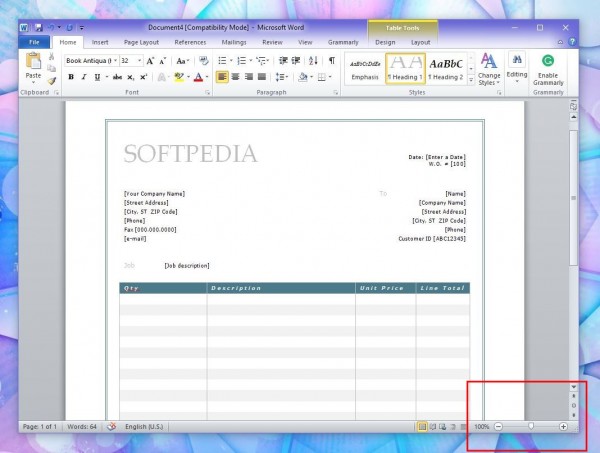This screenshot has height=453, width=600.
Task: Click the Cut scissors icon
Action: pos(52,57)
